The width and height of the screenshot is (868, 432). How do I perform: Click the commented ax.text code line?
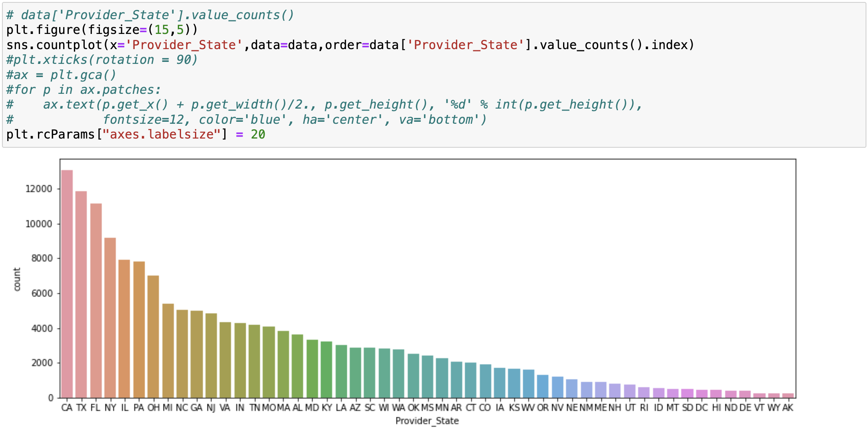(324, 105)
